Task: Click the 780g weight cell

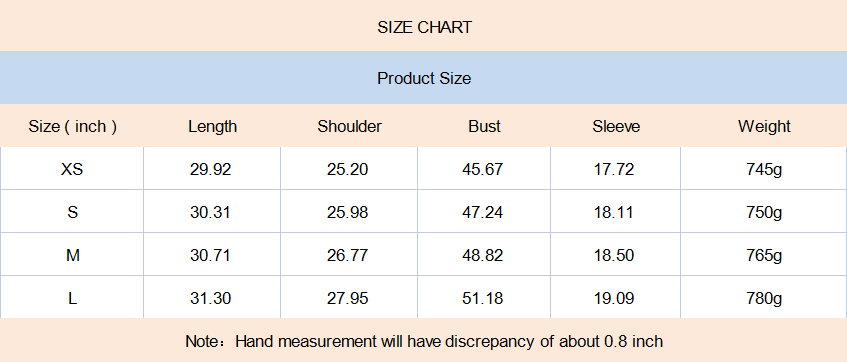Action: [x=764, y=298]
